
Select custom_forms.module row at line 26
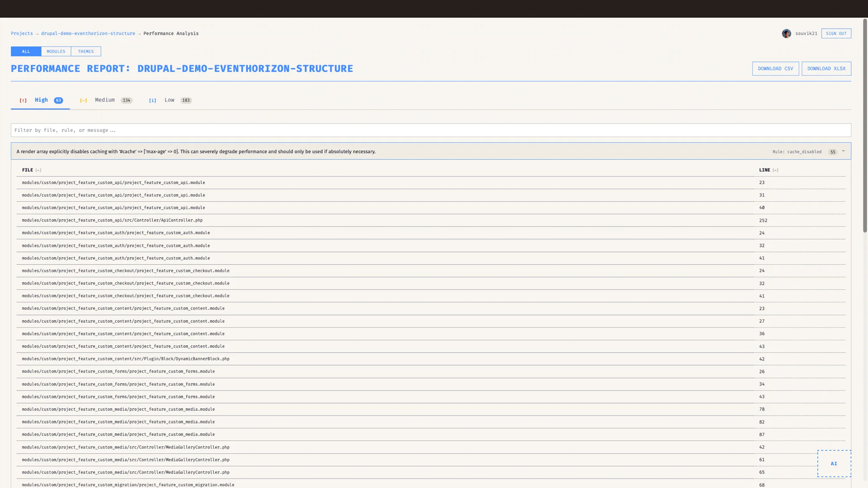tap(431, 371)
